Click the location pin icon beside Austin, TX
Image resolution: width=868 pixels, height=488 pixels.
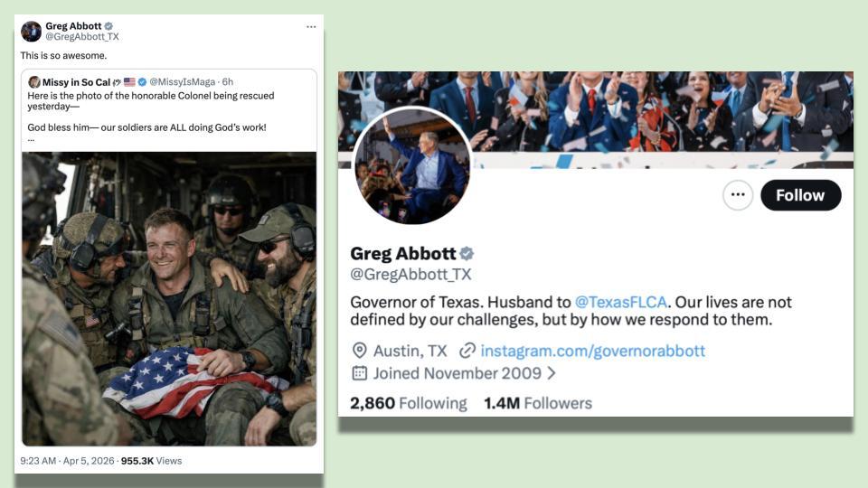pyautogui.click(x=359, y=351)
